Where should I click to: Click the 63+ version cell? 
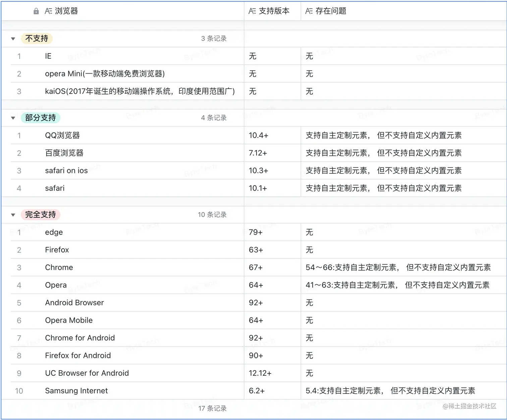273,250
